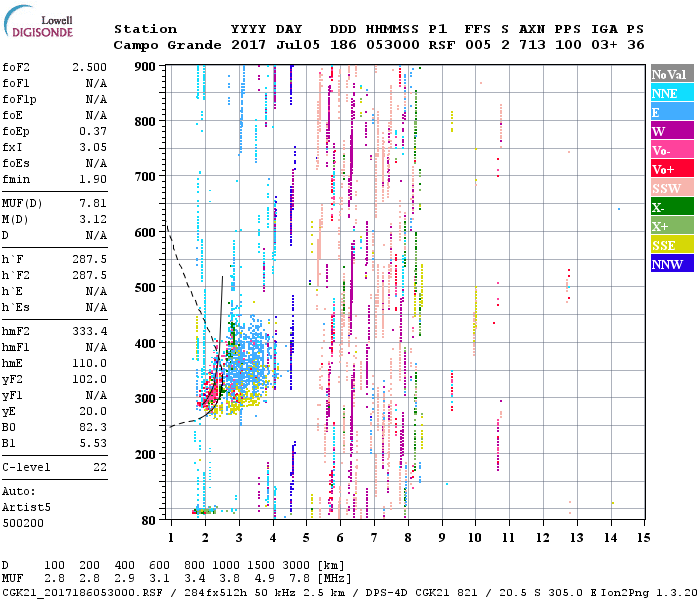Screen dimensions: 700x600
Task: Pick the E legend color box
Action: point(671,112)
